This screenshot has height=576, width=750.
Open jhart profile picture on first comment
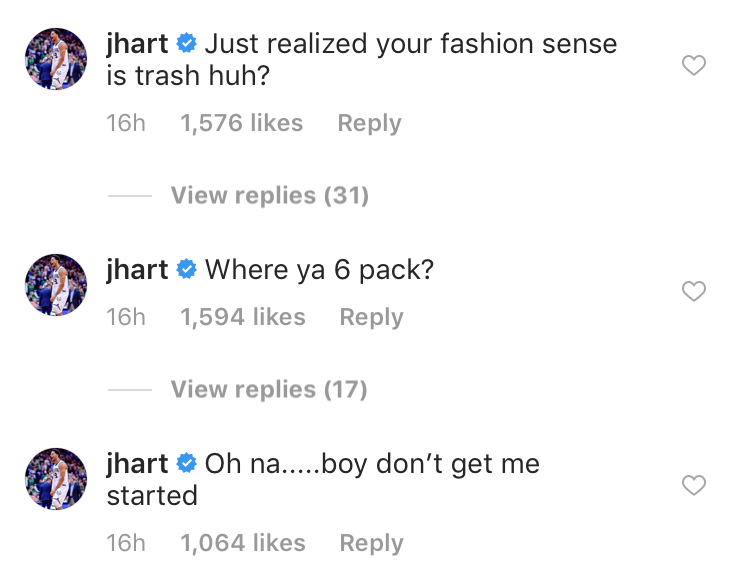click(56, 59)
